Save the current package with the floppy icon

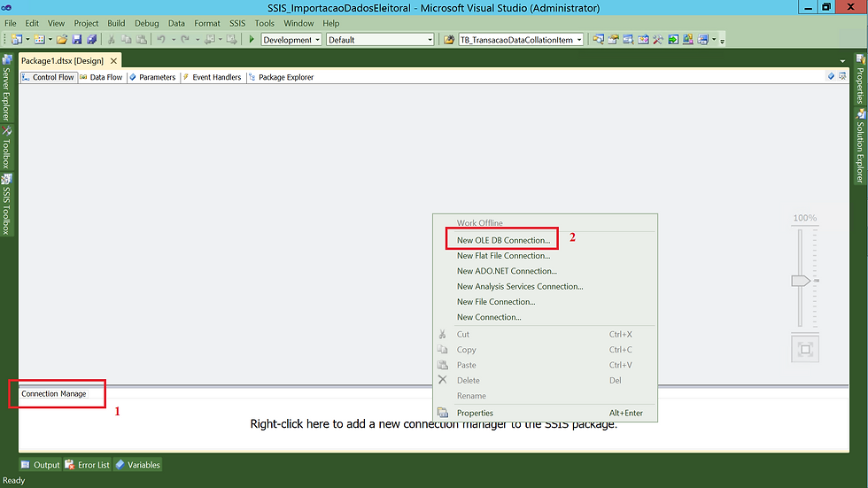coord(77,39)
